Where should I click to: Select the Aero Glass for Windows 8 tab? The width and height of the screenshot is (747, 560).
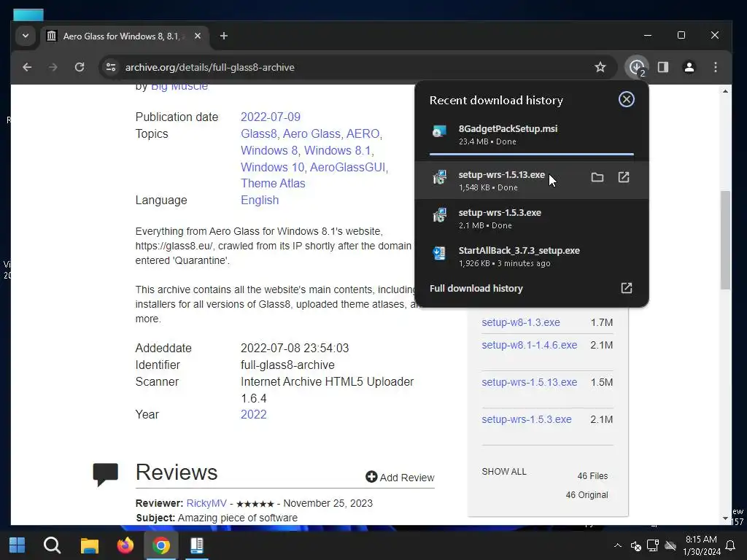(x=125, y=36)
